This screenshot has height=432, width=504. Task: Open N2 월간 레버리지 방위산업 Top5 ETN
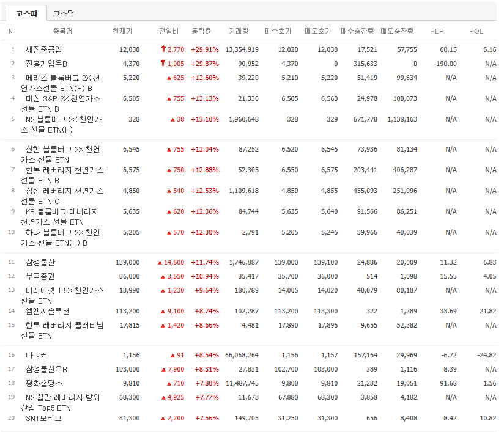click(x=60, y=403)
